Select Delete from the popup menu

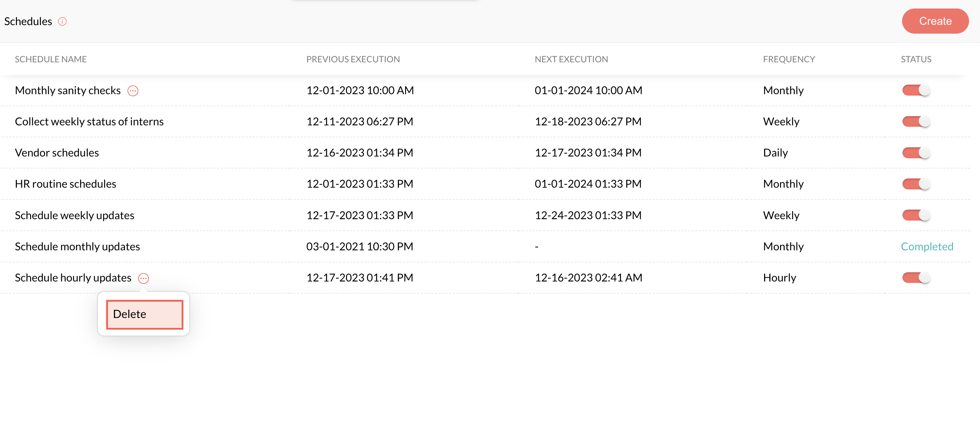(x=144, y=314)
